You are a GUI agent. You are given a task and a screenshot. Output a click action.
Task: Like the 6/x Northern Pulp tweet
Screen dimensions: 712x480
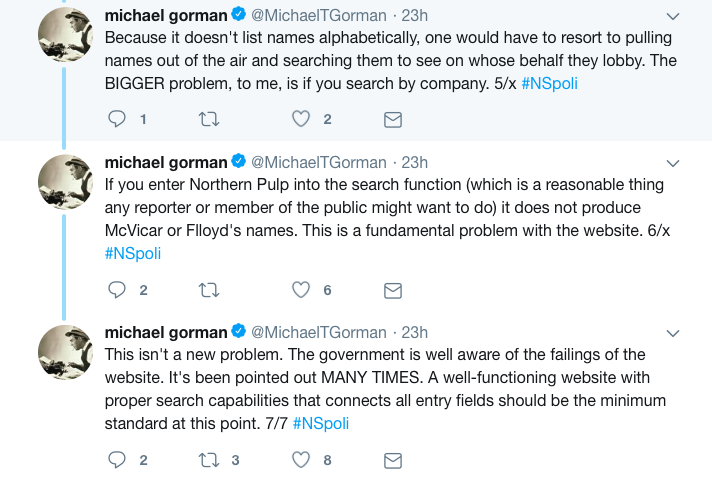pos(301,290)
